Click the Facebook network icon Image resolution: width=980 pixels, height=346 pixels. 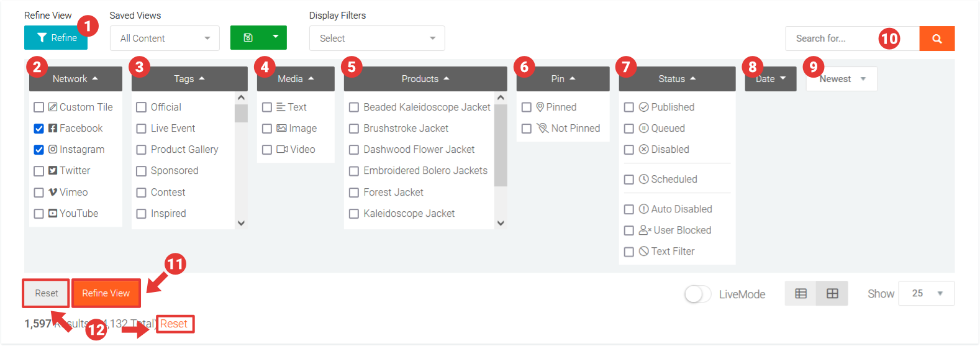click(53, 128)
